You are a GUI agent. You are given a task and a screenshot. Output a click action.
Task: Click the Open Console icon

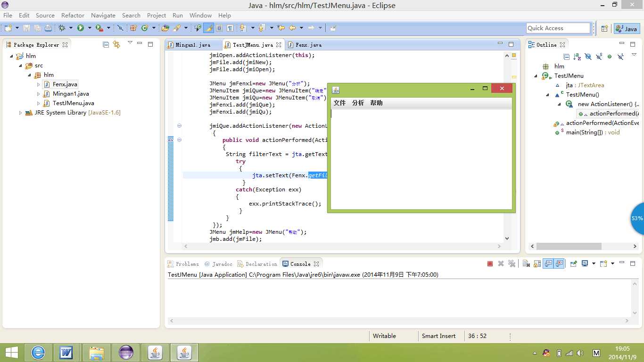[604, 264]
